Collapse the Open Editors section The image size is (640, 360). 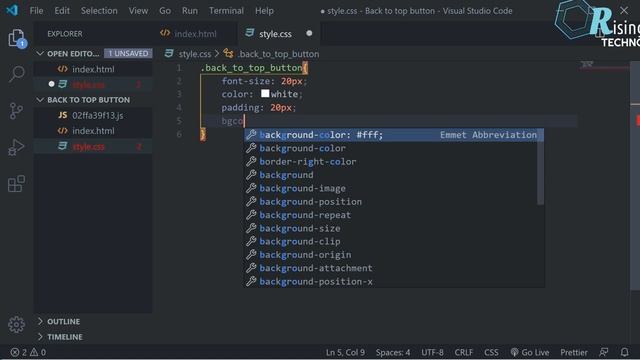pyautogui.click(x=40, y=53)
